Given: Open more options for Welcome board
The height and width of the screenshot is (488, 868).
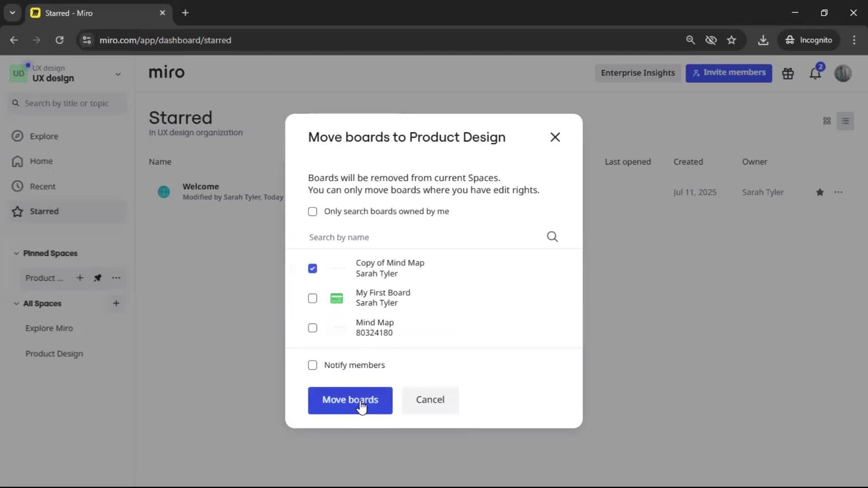Looking at the screenshot, I should point(838,192).
